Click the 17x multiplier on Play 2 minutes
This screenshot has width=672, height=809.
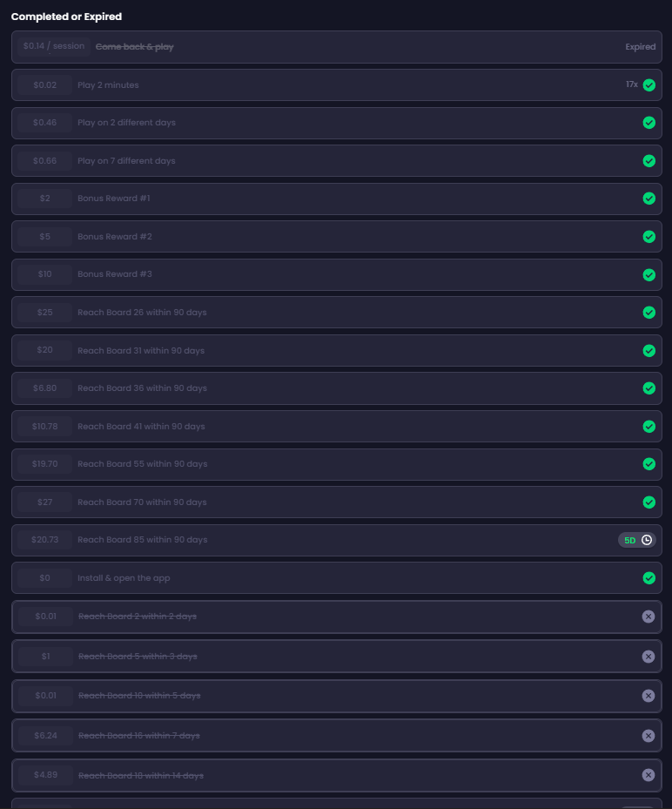tap(631, 84)
